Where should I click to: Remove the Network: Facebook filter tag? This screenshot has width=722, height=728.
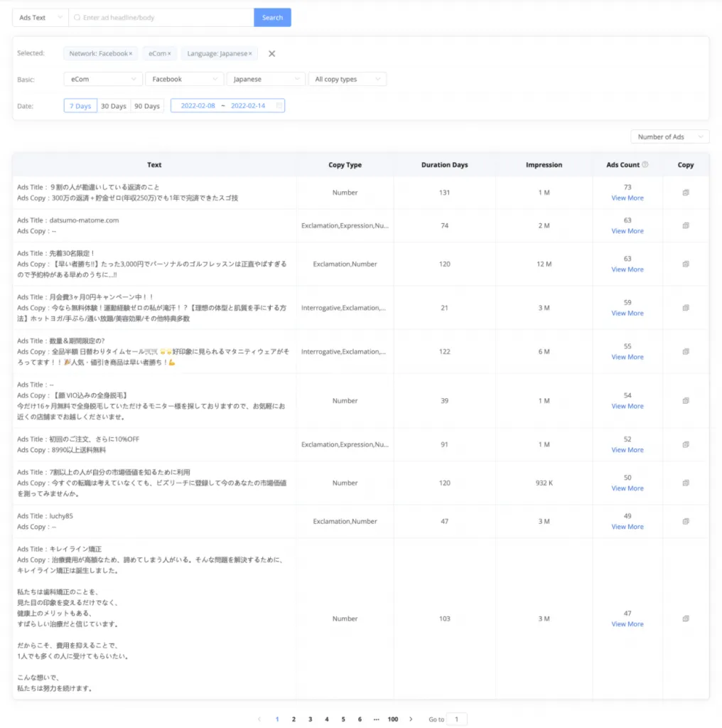click(x=131, y=53)
